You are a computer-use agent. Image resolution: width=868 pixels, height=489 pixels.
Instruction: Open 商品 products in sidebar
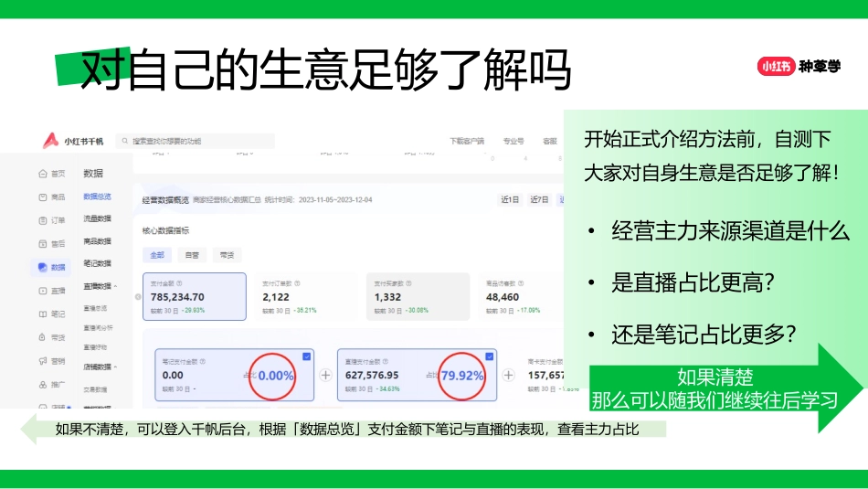(x=51, y=197)
